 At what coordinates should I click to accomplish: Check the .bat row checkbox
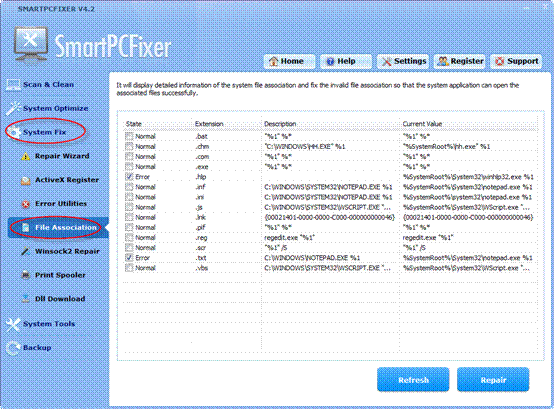click(129, 136)
